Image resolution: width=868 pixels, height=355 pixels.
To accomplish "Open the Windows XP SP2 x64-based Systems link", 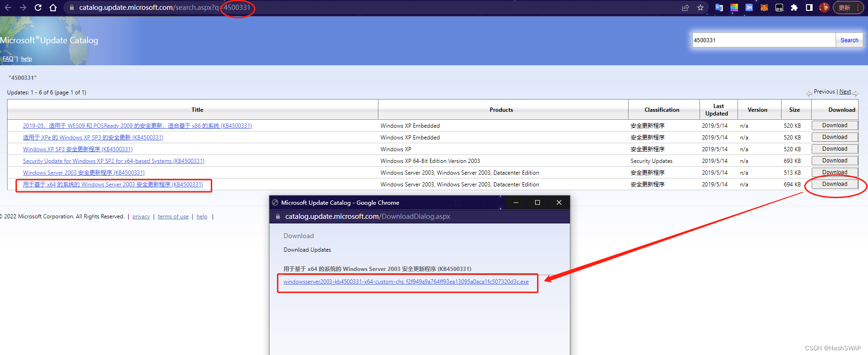I will point(114,161).
